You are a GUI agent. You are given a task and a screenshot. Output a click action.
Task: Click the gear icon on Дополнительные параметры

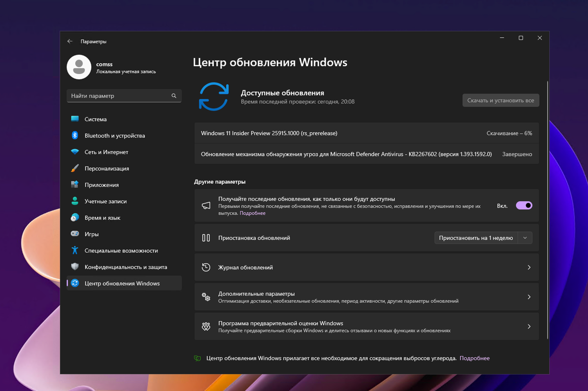point(206,297)
